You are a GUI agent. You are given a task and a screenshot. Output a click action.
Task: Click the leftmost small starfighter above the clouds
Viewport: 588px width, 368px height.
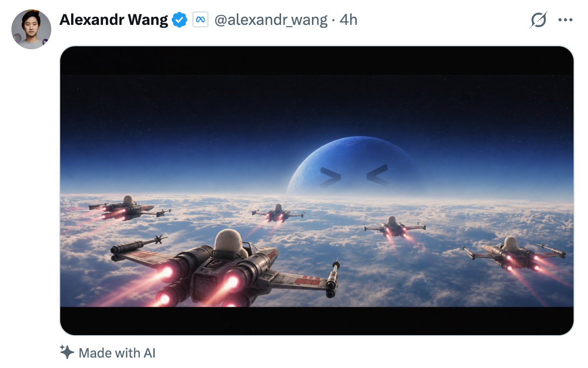click(128, 208)
